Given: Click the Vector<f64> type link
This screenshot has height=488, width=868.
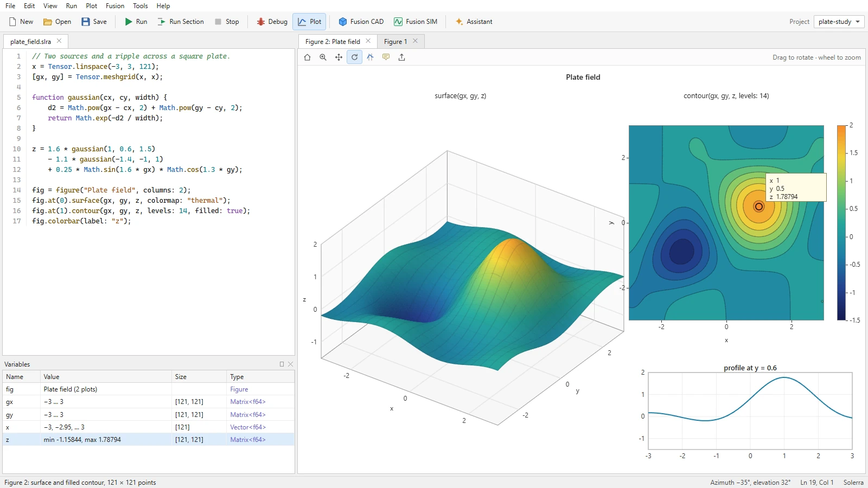Looking at the screenshot, I should (247, 427).
